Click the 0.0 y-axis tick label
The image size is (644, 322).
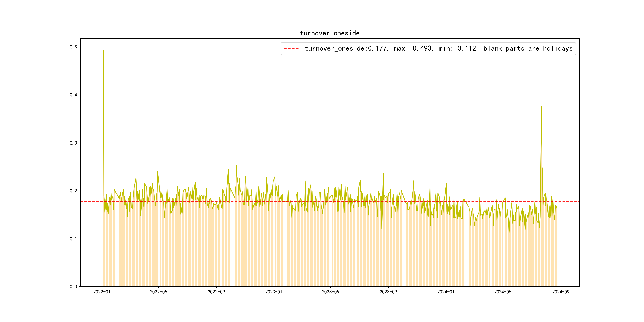(x=73, y=287)
